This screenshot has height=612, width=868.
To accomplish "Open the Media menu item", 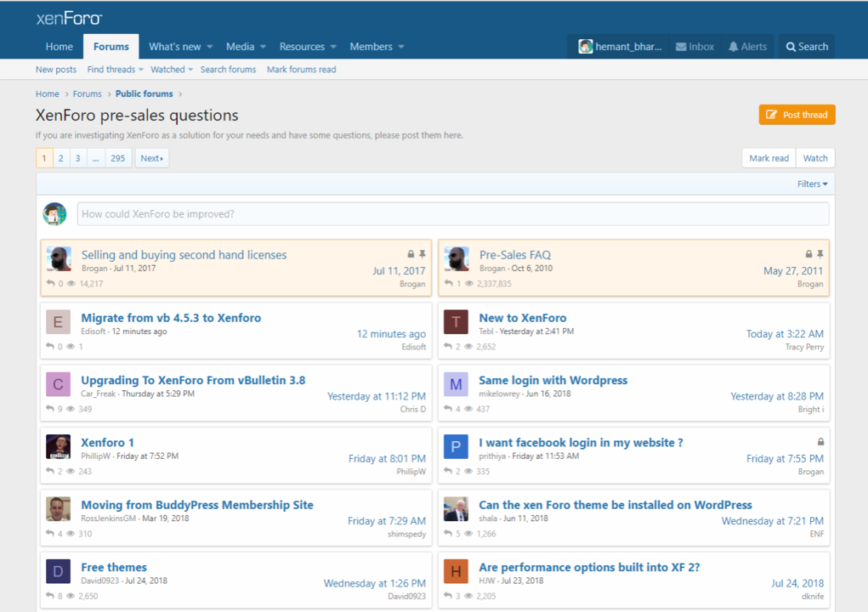I will [x=241, y=47].
